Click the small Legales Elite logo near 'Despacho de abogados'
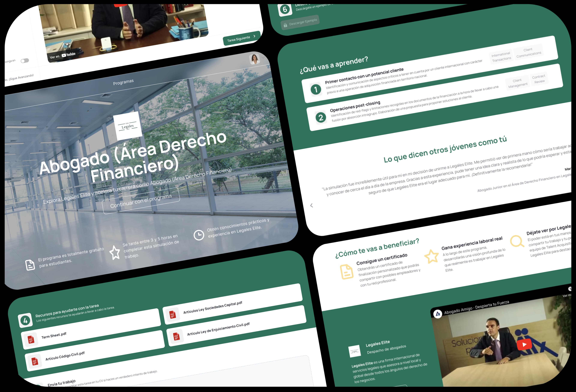Screen dimensions: 576x392 click(355, 351)
